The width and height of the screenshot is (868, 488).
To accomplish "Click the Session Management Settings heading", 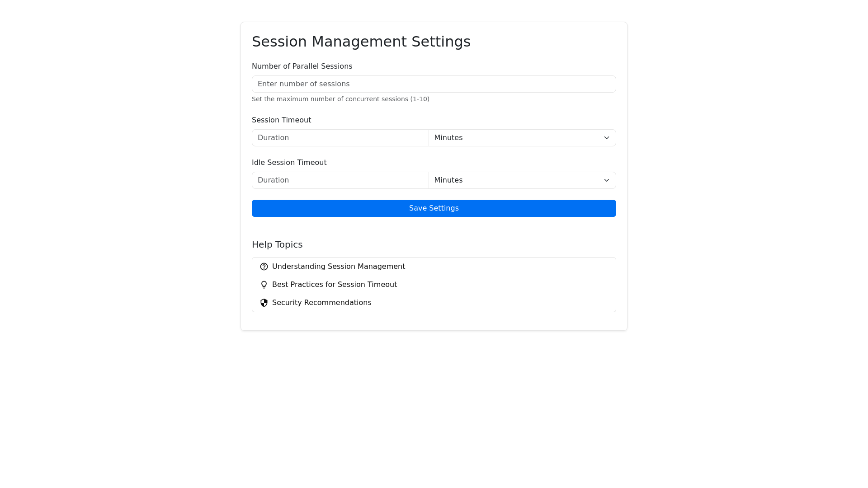I will pyautogui.click(x=361, y=42).
